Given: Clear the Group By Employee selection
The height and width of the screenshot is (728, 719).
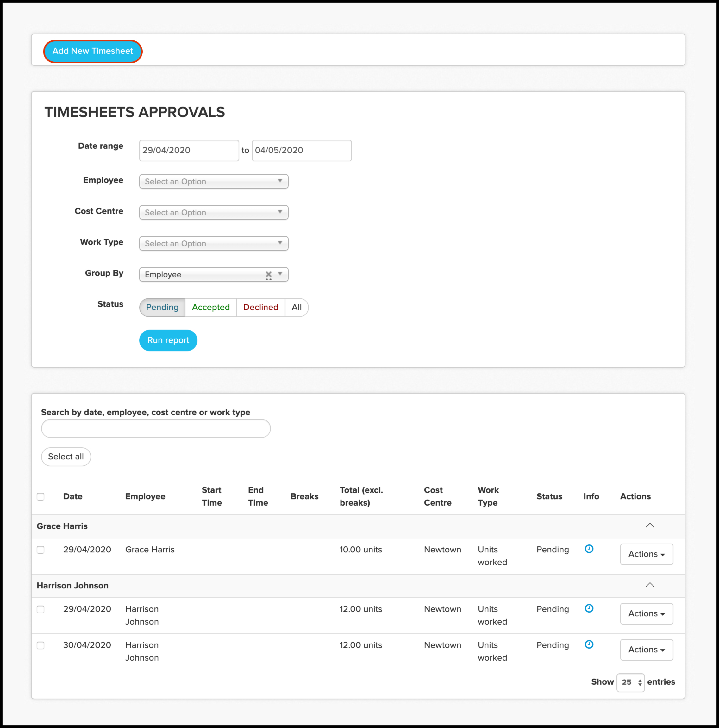Looking at the screenshot, I should 268,275.
